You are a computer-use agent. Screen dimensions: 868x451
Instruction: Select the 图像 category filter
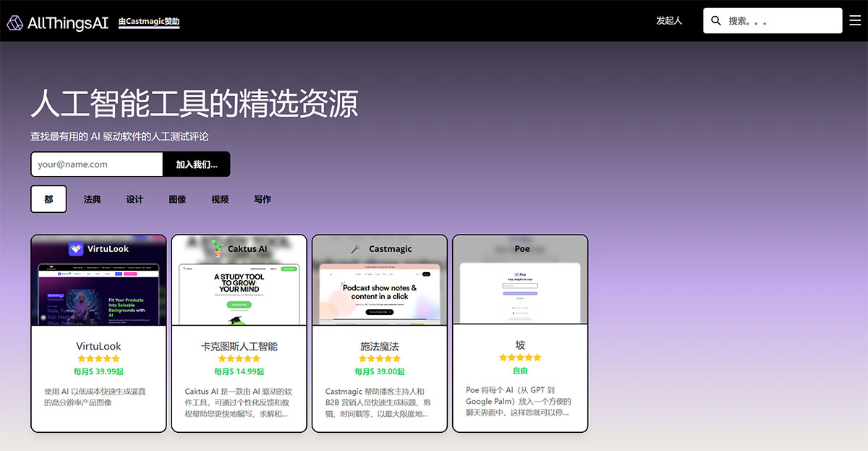click(x=176, y=198)
